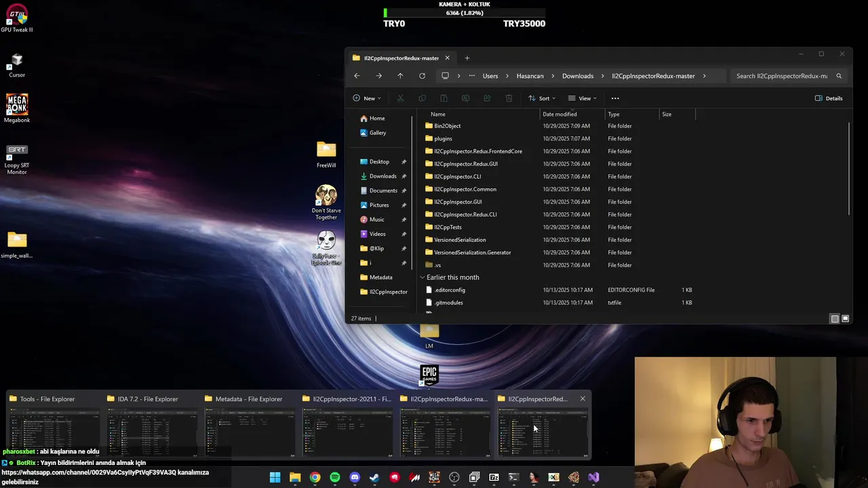Click the Delete trash icon in toolbar
This screenshot has width=868, height=488.
[509, 98]
